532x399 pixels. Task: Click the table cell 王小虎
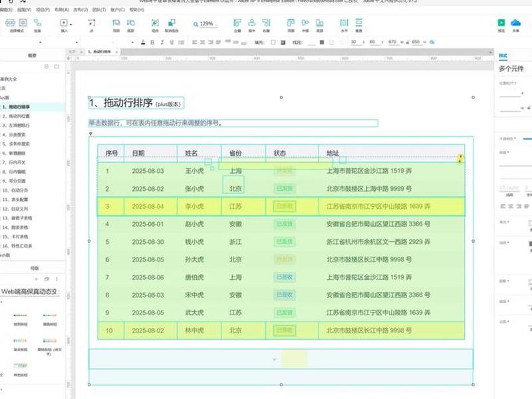[x=194, y=171]
